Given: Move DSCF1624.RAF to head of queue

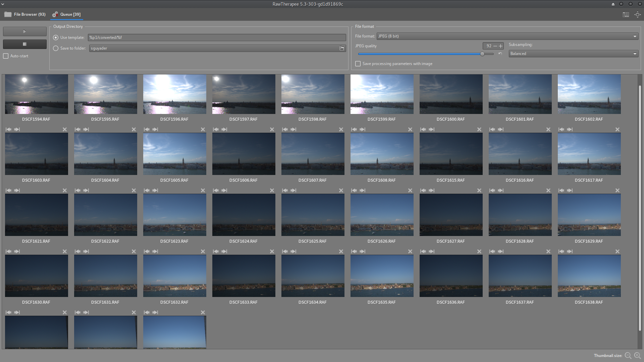Looking at the screenshot, I should pos(216,190).
